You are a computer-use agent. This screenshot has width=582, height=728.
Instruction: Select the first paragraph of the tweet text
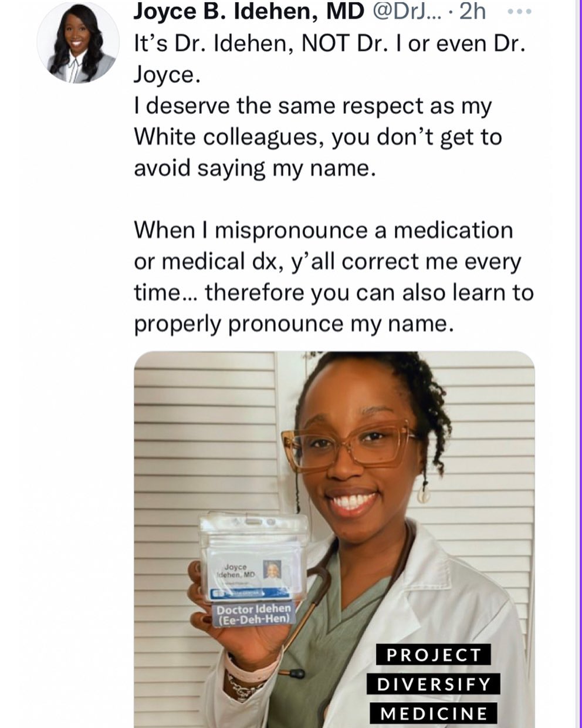328,106
